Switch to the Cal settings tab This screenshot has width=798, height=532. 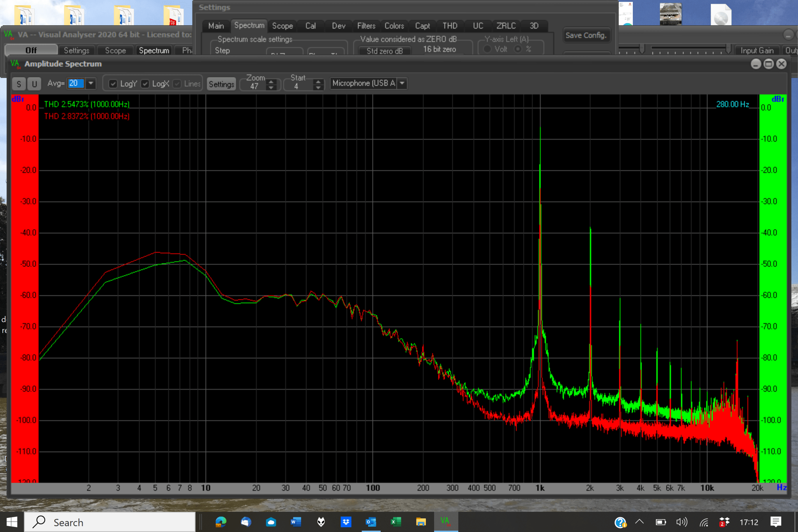click(311, 26)
